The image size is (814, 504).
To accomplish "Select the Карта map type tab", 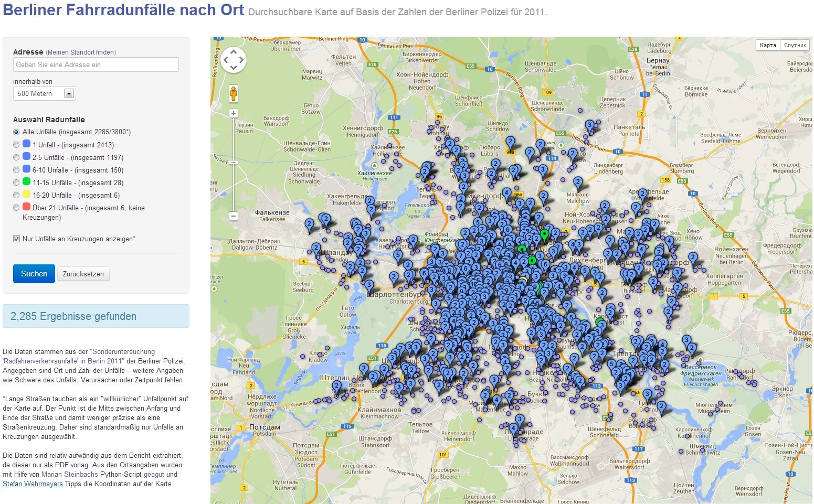I will [x=767, y=45].
